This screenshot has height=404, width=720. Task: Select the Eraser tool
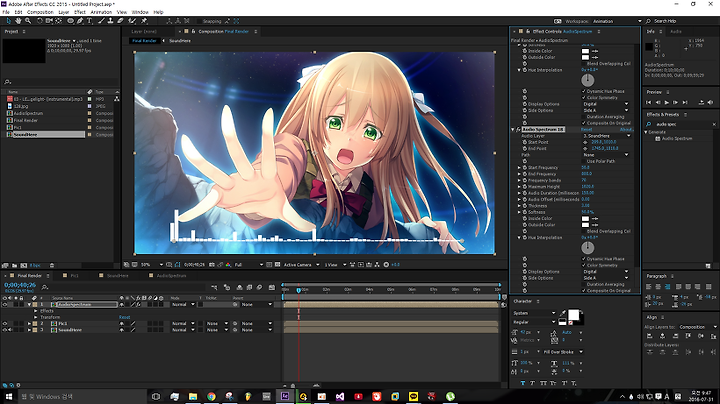click(x=120, y=21)
